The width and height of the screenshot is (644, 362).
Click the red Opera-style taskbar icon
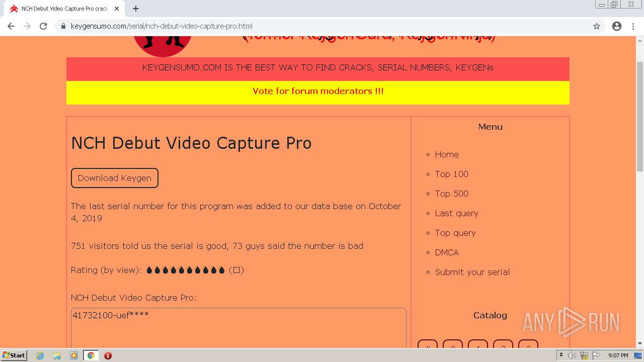click(108, 355)
